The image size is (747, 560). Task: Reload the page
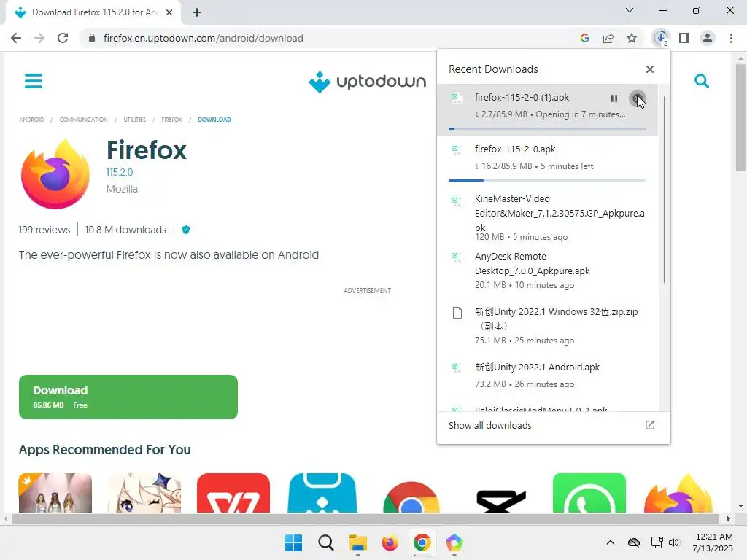coord(63,38)
